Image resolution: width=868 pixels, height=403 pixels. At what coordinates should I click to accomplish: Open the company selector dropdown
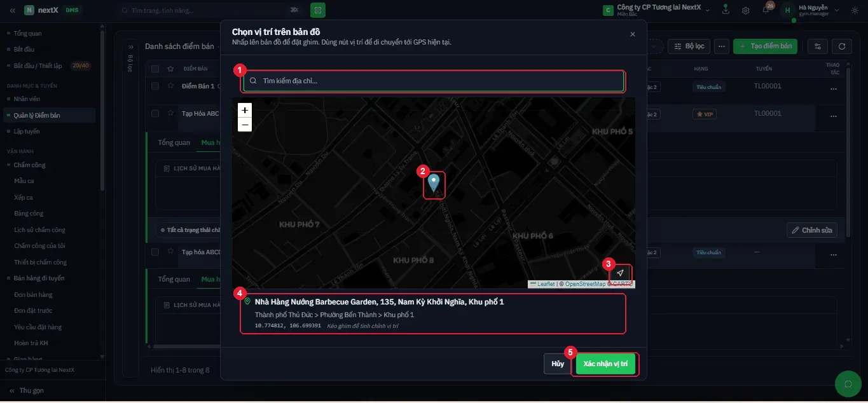(x=658, y=10)
